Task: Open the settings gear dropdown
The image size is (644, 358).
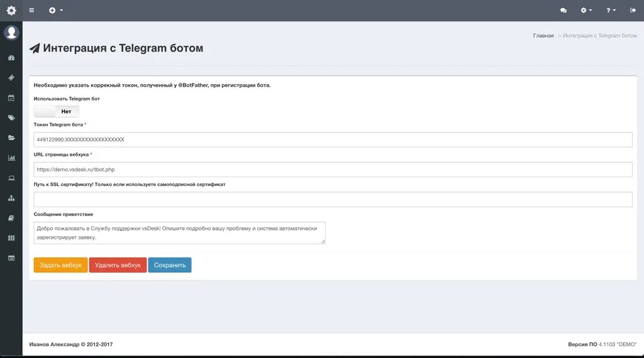Action: click(586, 10)
